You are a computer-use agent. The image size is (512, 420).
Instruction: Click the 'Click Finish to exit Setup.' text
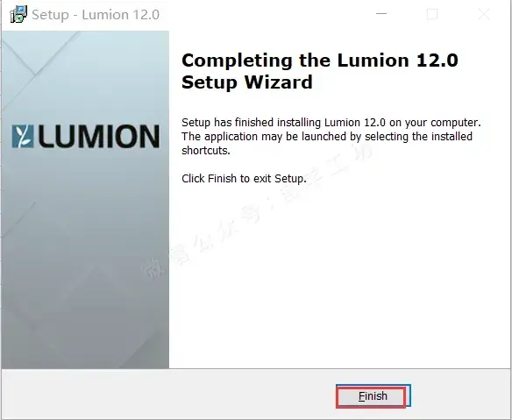point(244,179)
